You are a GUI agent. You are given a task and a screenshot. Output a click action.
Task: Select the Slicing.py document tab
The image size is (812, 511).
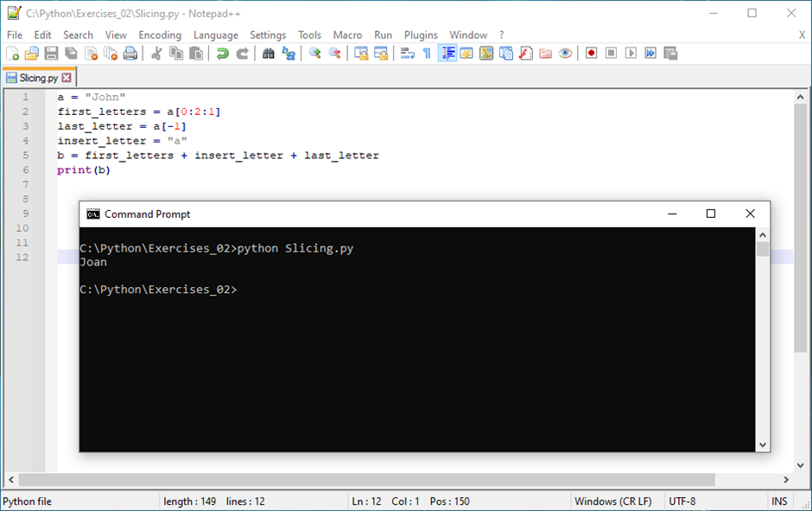pos(38,78)
